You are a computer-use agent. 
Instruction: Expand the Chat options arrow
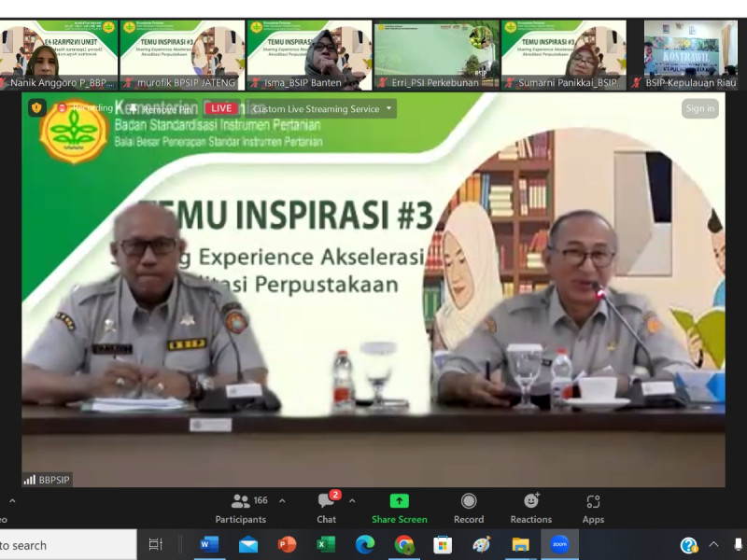tap(352, 501)
